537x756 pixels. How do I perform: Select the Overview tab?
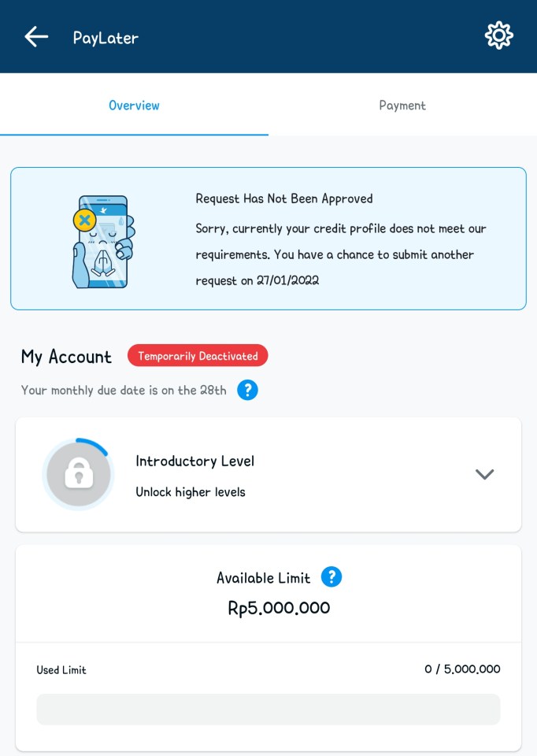tap(134, 106)
